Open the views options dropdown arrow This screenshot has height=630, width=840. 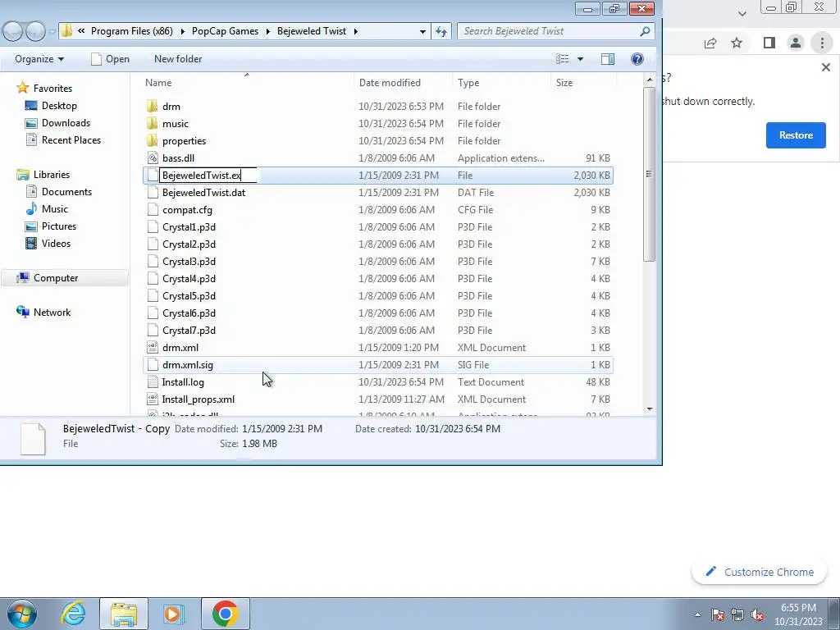pos(580,59)
